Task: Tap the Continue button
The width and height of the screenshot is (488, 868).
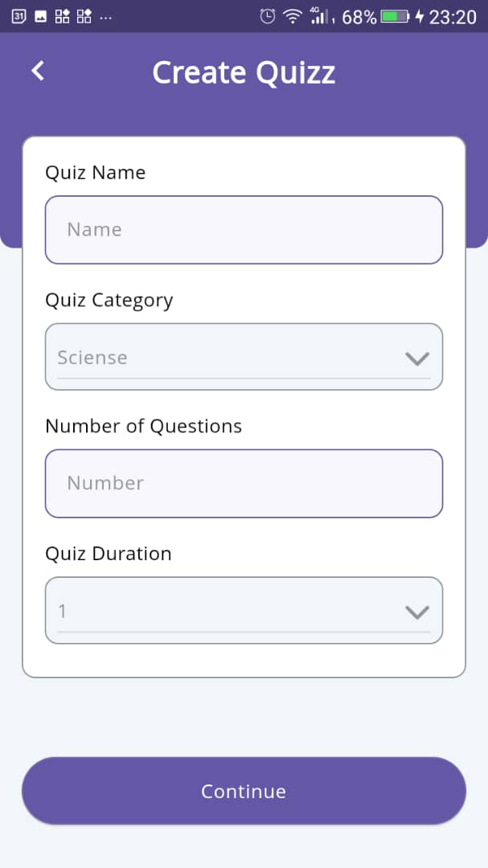Action: [244, 791]
